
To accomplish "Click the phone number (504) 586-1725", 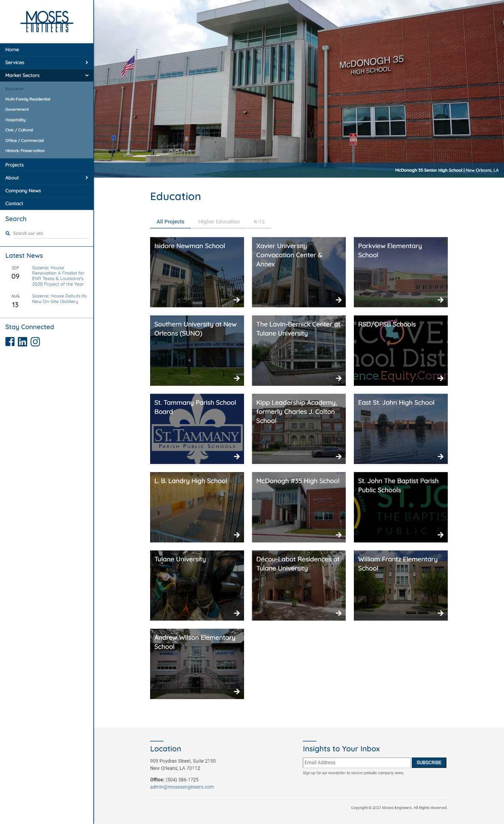I will [x=182, y=780].
